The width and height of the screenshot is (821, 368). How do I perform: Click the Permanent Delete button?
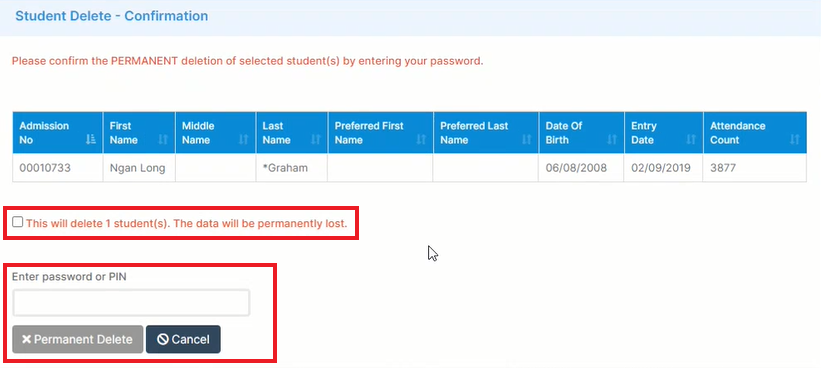coord(77,339)
